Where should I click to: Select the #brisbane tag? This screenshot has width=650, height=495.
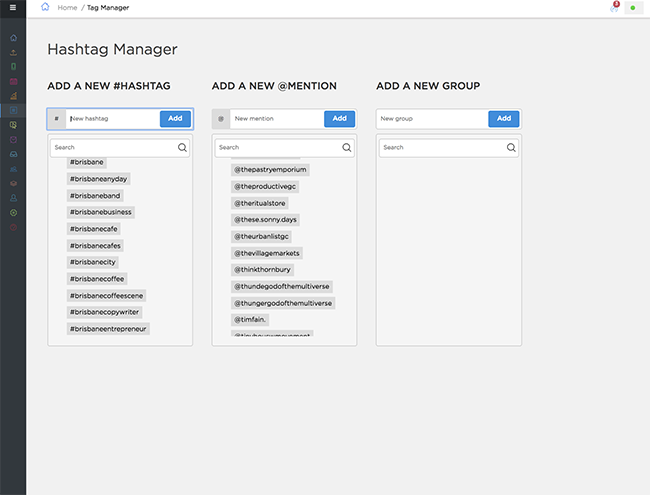(87, 162)
